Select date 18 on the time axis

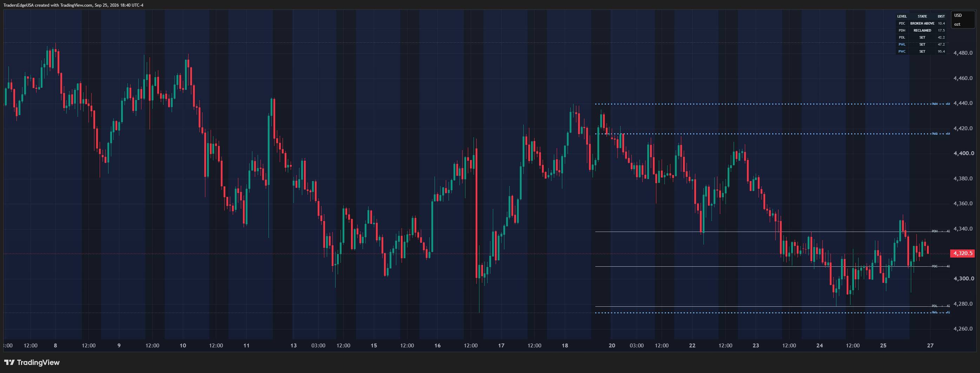click(x=565, y=346)
